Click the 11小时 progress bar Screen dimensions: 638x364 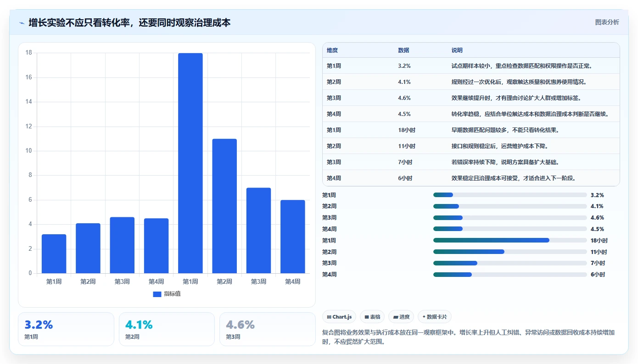pyautogui.click(x=510, y=252)
